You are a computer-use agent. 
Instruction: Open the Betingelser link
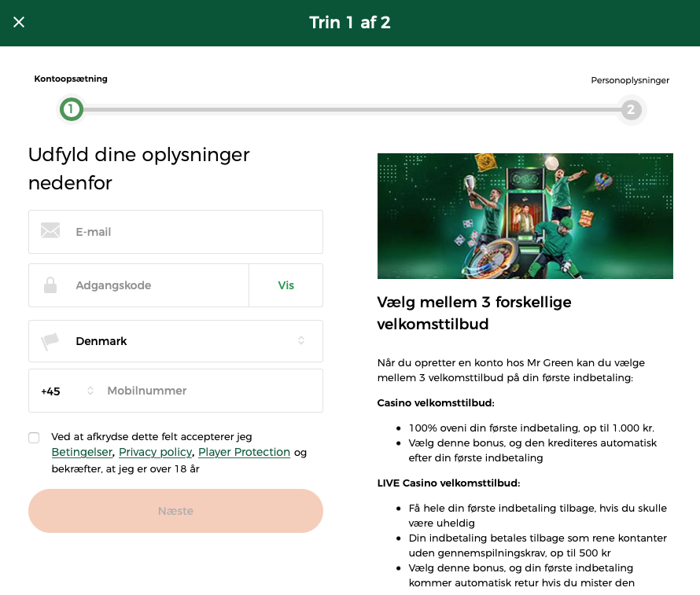click(x=82, y=452)
